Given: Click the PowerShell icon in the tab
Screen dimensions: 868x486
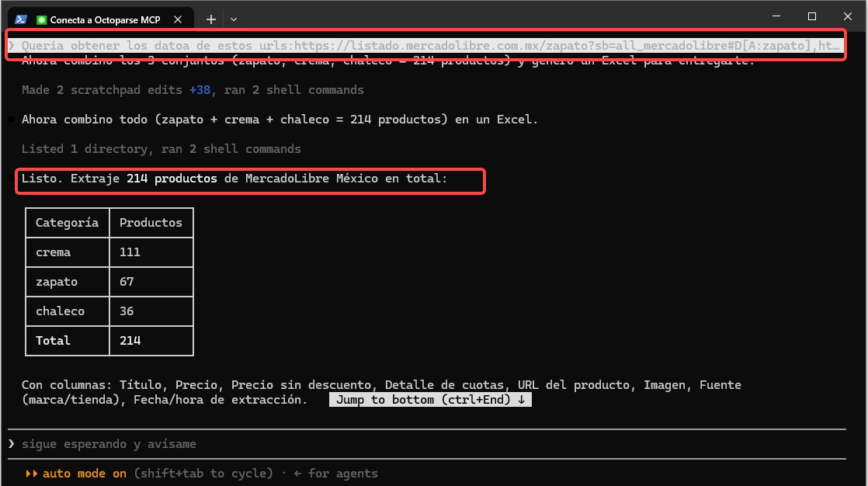Looking at the screenshot, I should 21,19.
